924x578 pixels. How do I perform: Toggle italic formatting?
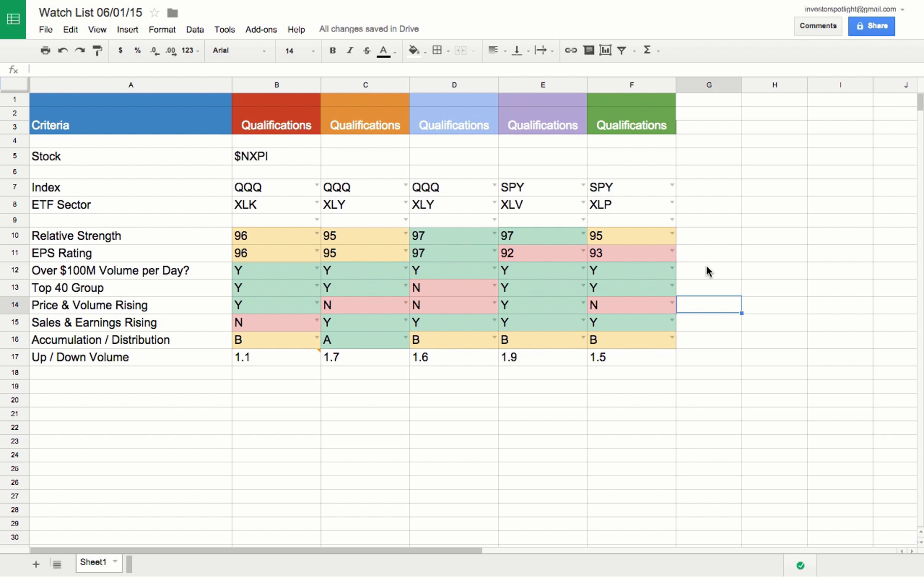[x=350, y=50]
